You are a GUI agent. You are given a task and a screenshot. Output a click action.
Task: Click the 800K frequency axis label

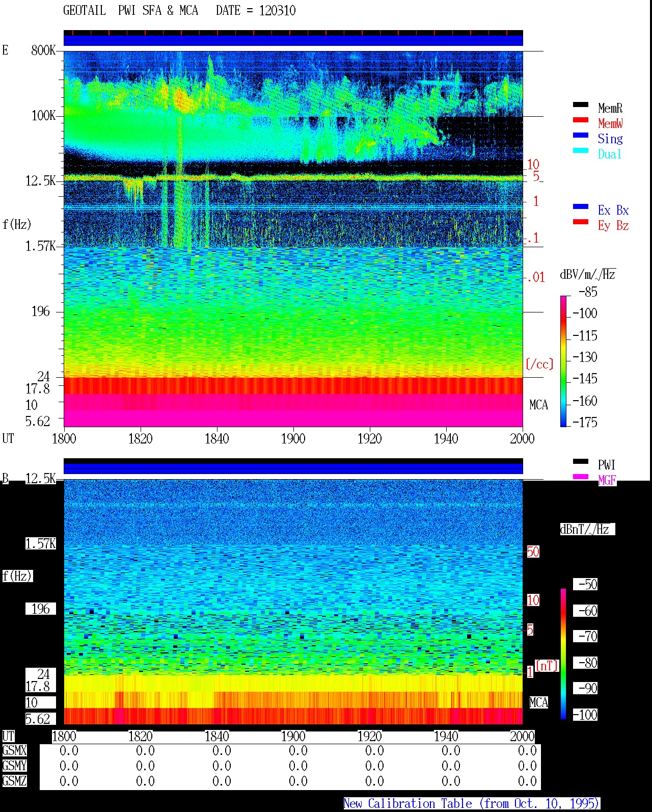(44, 50)
